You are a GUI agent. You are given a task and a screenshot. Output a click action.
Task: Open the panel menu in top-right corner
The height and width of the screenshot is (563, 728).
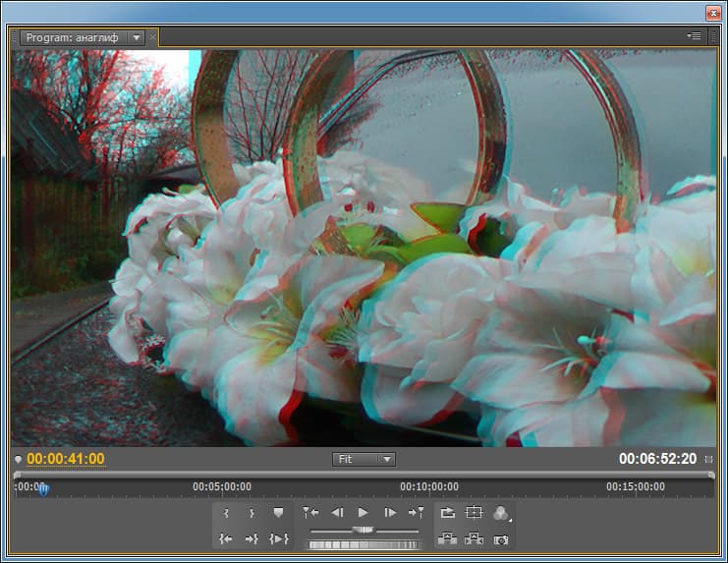click(x=695, y=35)
